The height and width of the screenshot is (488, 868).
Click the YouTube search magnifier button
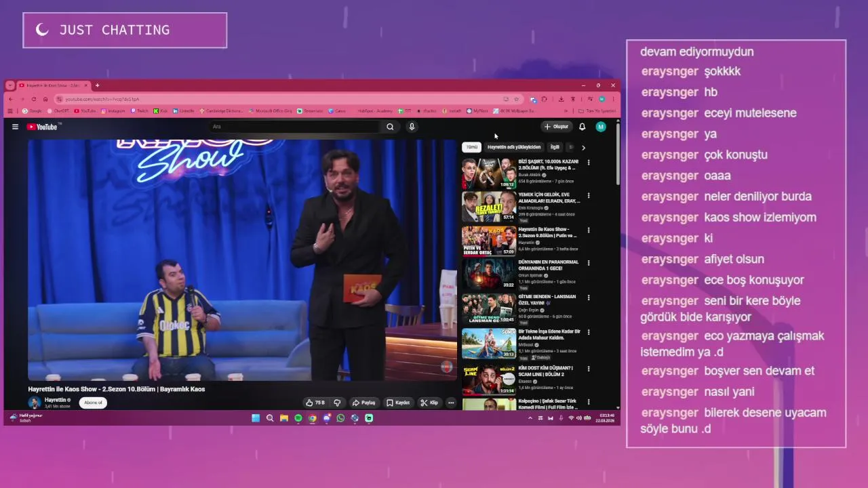[390, 127]
